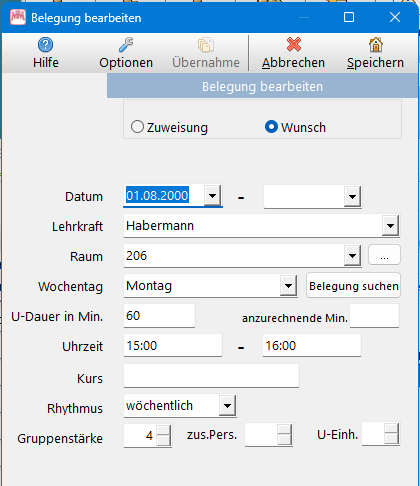This screenshot has height=486, width=420.
Task: Click the room browse '...' button
Action: (x=384, y=255)
